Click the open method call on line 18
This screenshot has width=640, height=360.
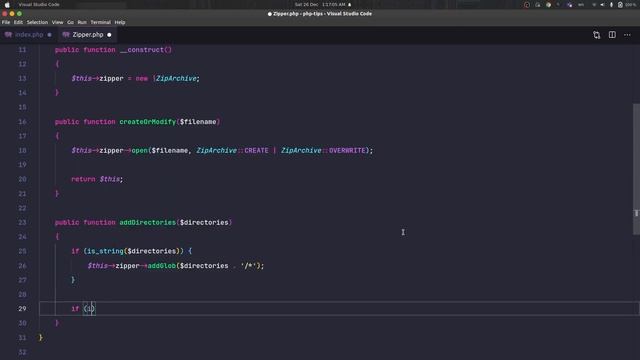139,151
